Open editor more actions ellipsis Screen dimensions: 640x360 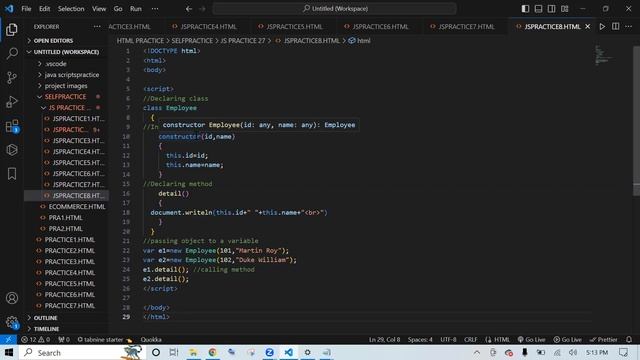click(629, 27)
